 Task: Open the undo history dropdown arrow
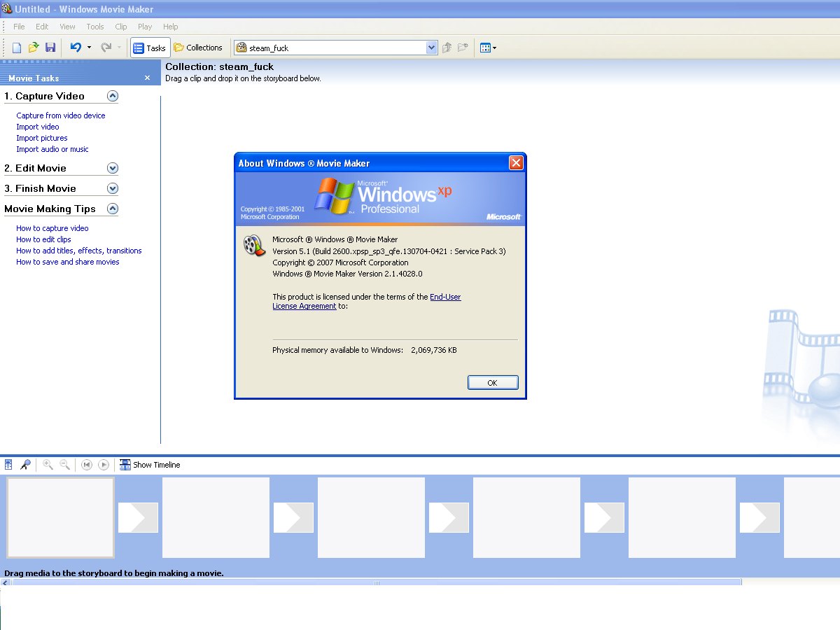click(89, 48)
